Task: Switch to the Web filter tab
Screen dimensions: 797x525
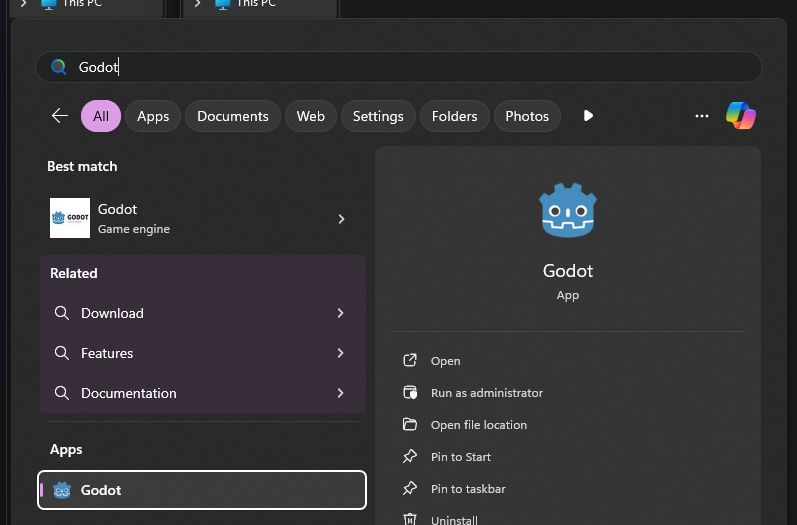Action: [311, 116]
